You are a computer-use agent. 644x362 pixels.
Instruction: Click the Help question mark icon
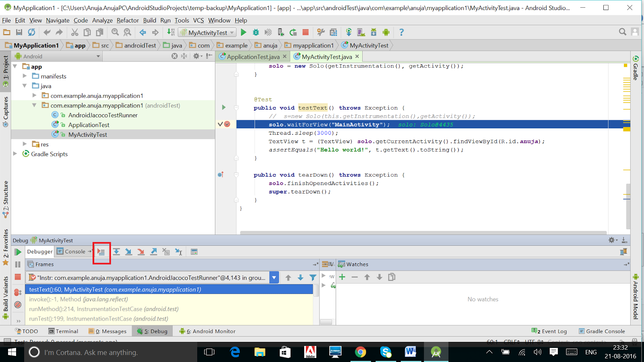pyautogui.click(x=401, y=32)
